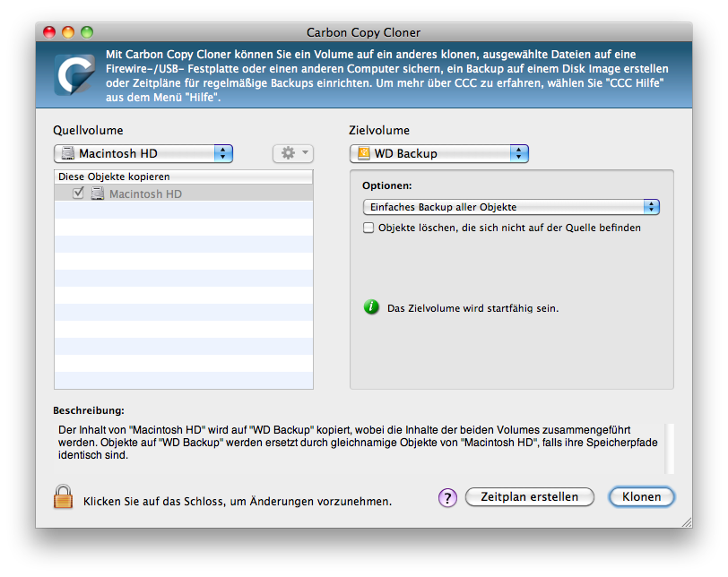Click the 'Diese Objekte kopieren' column header
The width and height of the screenshot is (728, 577).
coord(184,177)
